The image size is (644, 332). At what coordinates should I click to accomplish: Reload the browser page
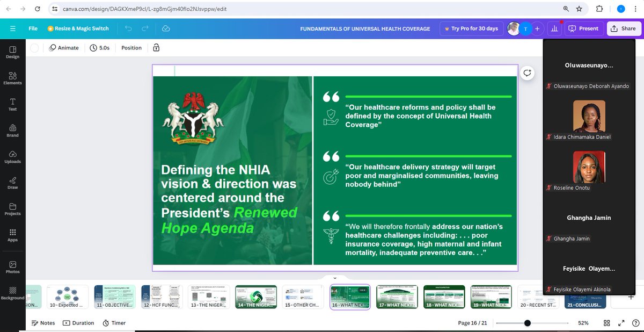[38, 9]
